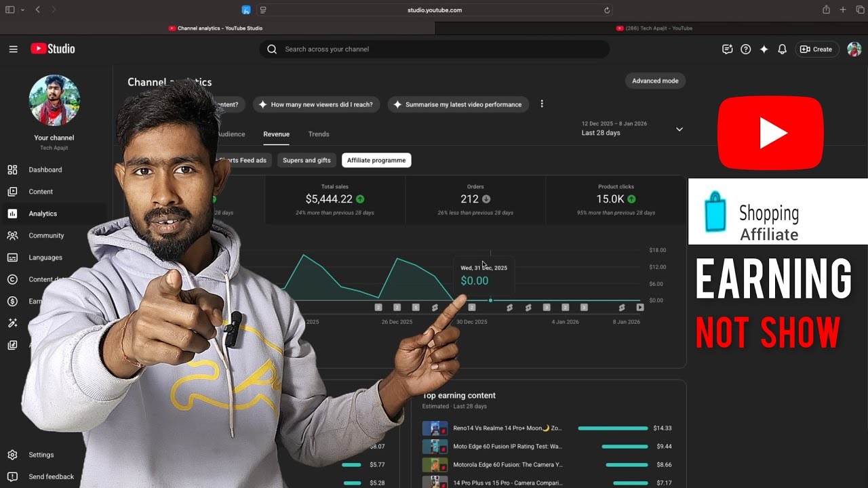Viewport: 868px width, 488px height.
Task: Open the Reno14 Vs Realme 14 Pro+ thumbnail
Action: click(435, 428)
